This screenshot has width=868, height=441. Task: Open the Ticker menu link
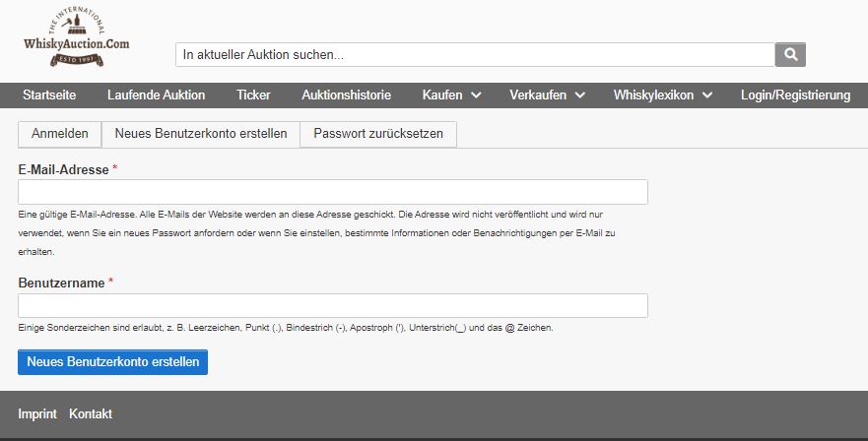253,95
